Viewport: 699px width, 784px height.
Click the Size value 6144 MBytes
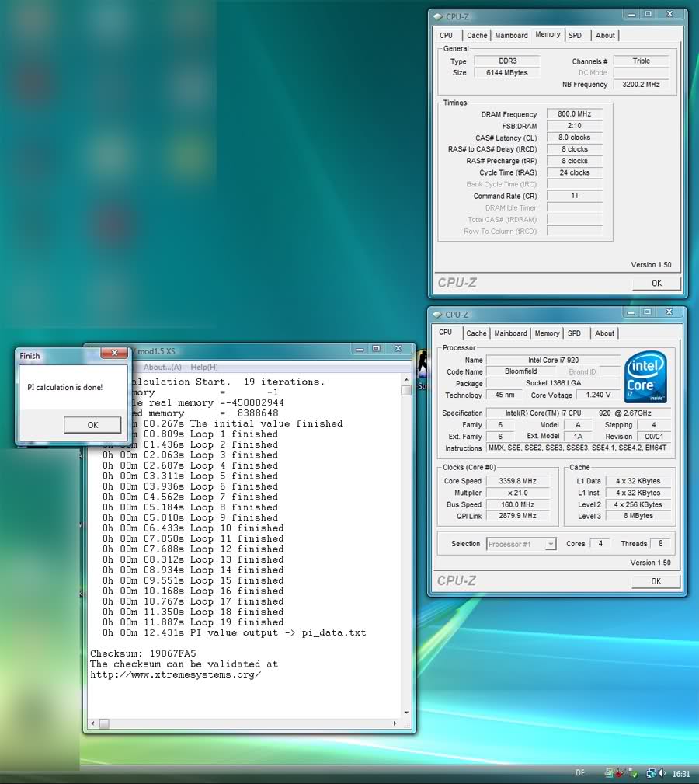pyautogui.click(x=506, y=73)
